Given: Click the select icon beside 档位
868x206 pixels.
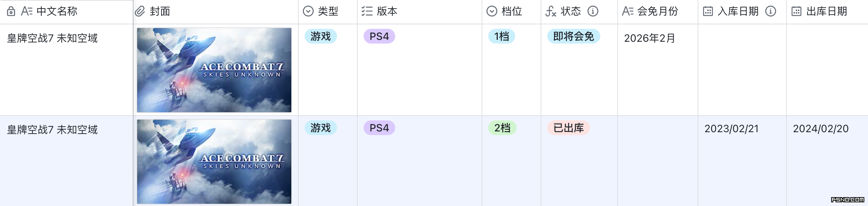Looking at the screenshot, I should click(x=492, y=11).
